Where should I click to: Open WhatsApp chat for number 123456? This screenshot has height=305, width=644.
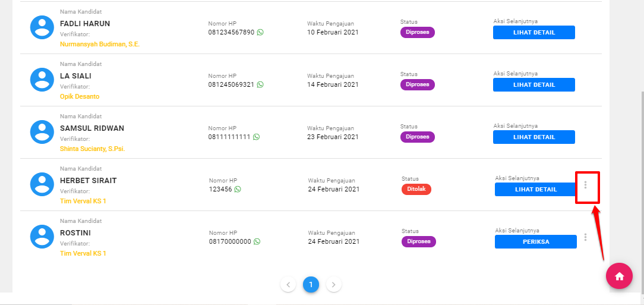pyautogui.click(x=238, y=189)
